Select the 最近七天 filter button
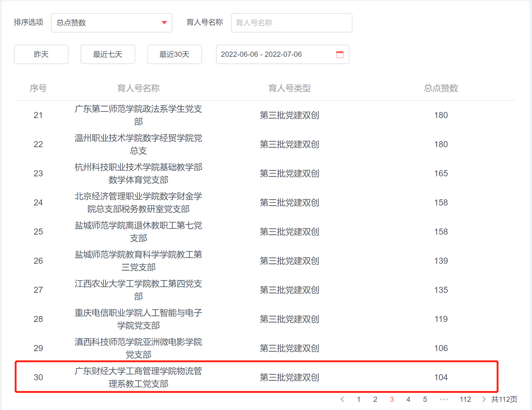532x410 pixels. click(x=108, y=54)
